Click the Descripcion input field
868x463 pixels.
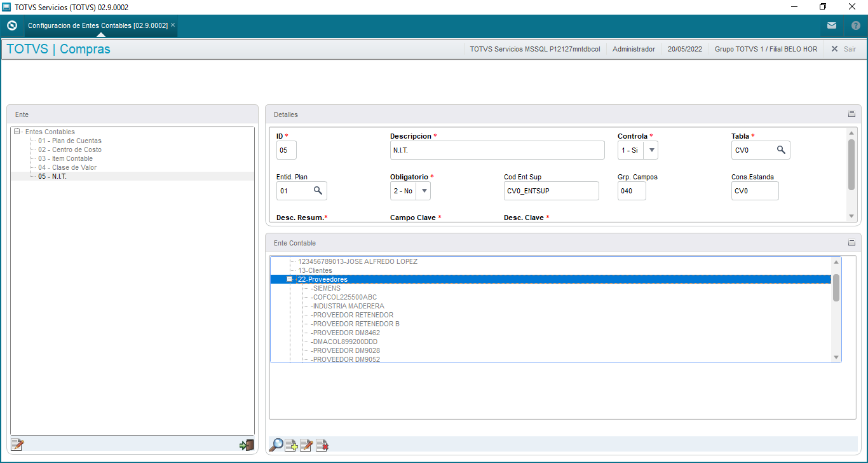[498, 150]
